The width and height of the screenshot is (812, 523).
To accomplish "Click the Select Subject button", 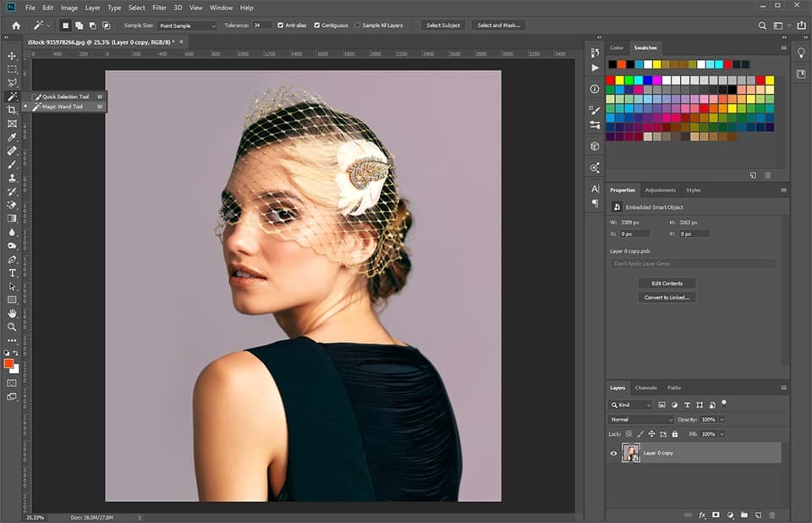I will tap(442, 25).
